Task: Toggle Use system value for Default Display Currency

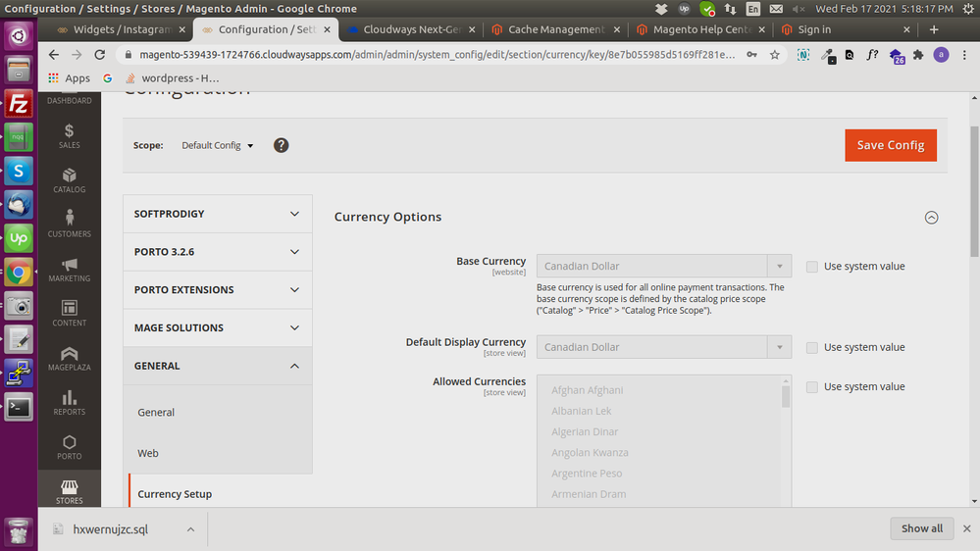Action: (811, 347)
